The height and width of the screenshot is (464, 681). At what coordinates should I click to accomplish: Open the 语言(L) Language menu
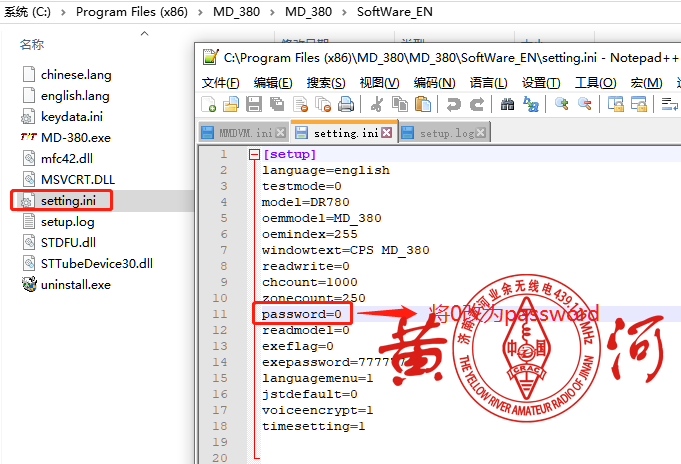(x=488, y=83)
